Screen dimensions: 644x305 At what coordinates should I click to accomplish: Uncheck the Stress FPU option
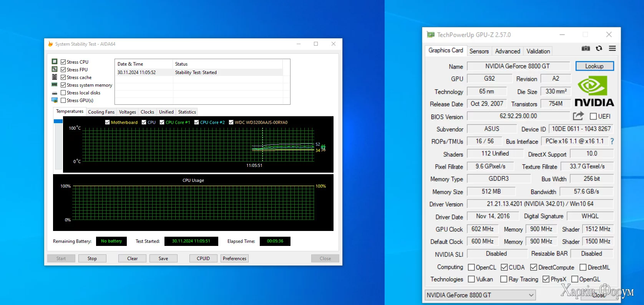click(63, 70)
